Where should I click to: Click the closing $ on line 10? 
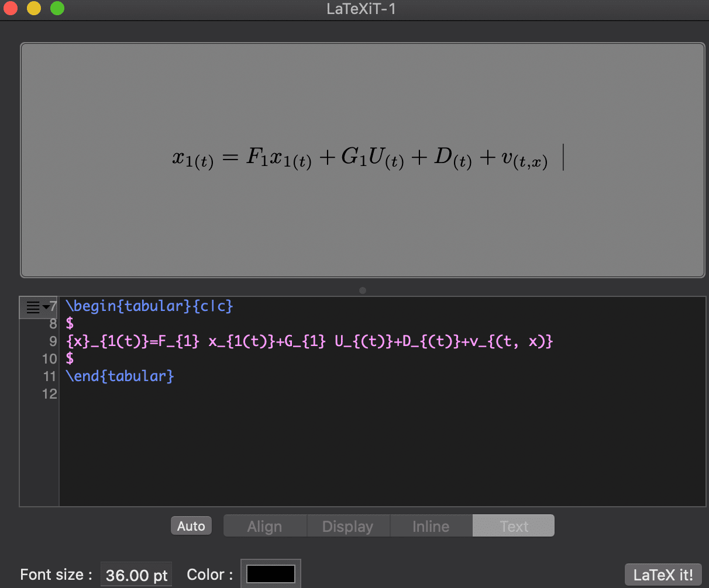tap(70, 359)
